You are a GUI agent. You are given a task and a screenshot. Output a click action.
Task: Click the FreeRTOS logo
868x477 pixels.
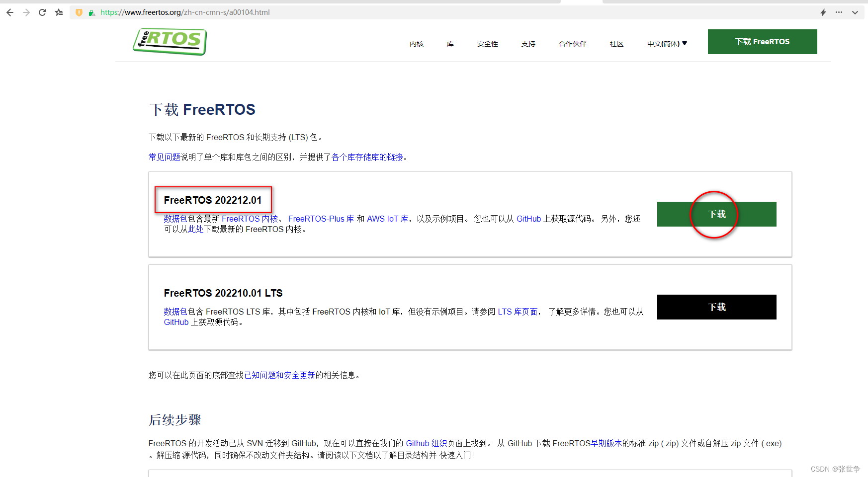(x=170, y=41)
